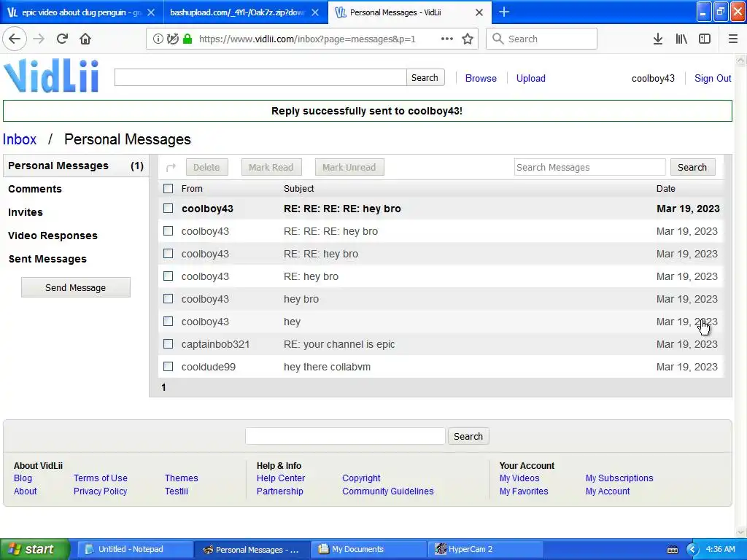Image resolution: width=747 pixels, height=560 pixels.
Task: Close the Personal Messages tab
Action: click(x=479, y=12)
